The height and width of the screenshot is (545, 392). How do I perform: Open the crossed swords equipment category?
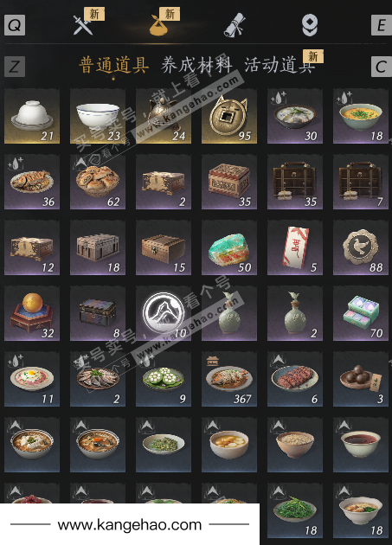point(83,25)
